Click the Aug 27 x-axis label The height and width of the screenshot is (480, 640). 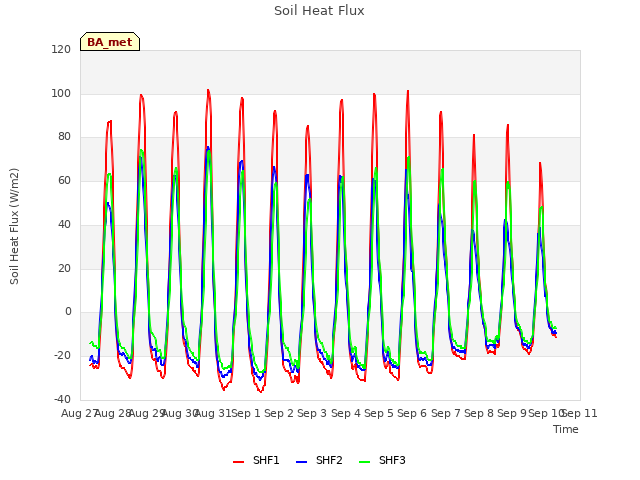pos(79,413)
